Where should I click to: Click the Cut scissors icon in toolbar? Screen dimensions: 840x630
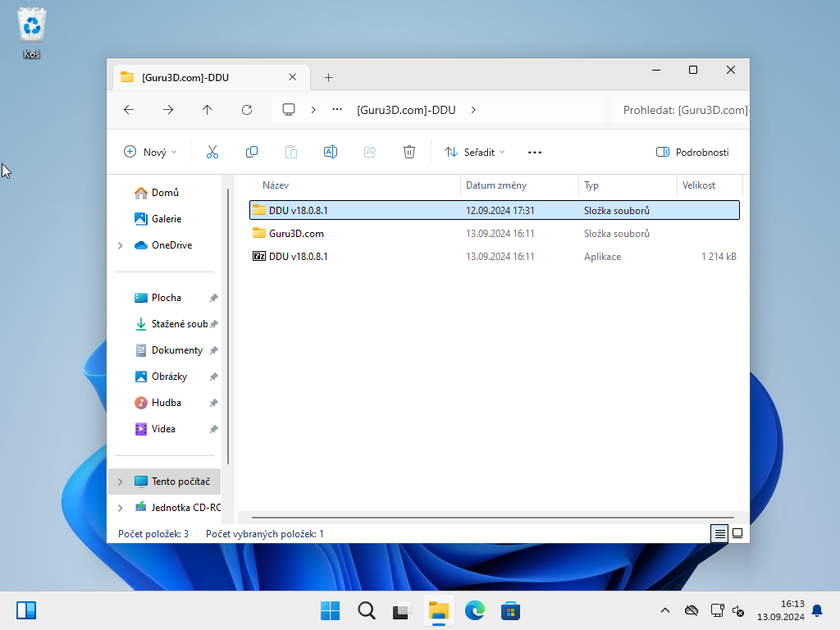pos(212,152)
